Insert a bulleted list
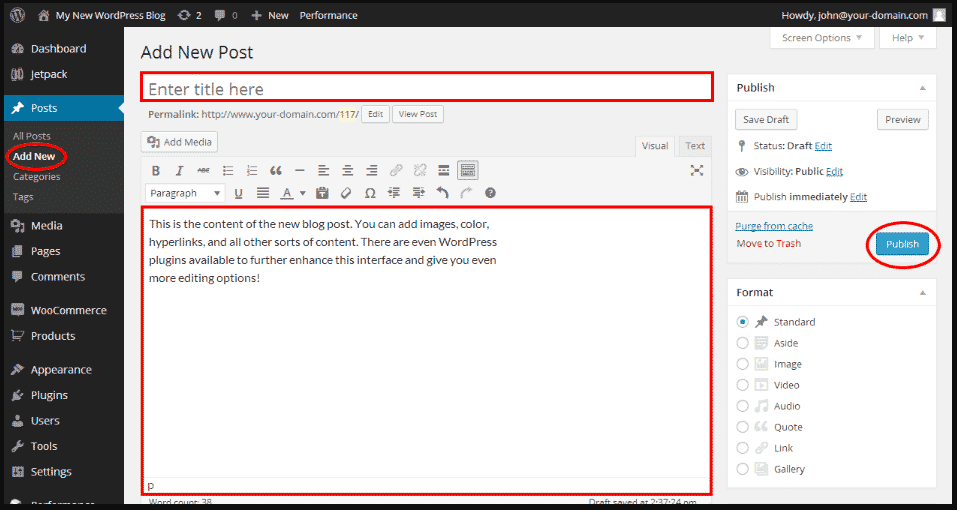This screenshot has height=510, width=957. click(228, 171)
